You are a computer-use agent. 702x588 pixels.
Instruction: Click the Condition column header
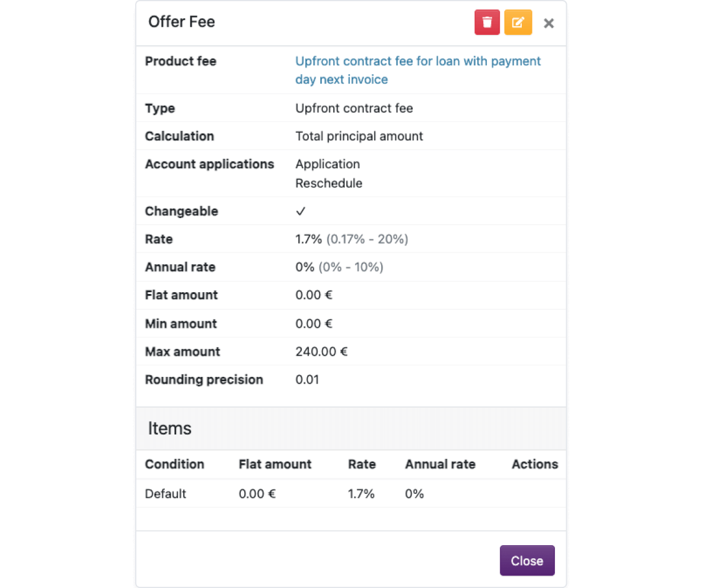click(174, 464)
